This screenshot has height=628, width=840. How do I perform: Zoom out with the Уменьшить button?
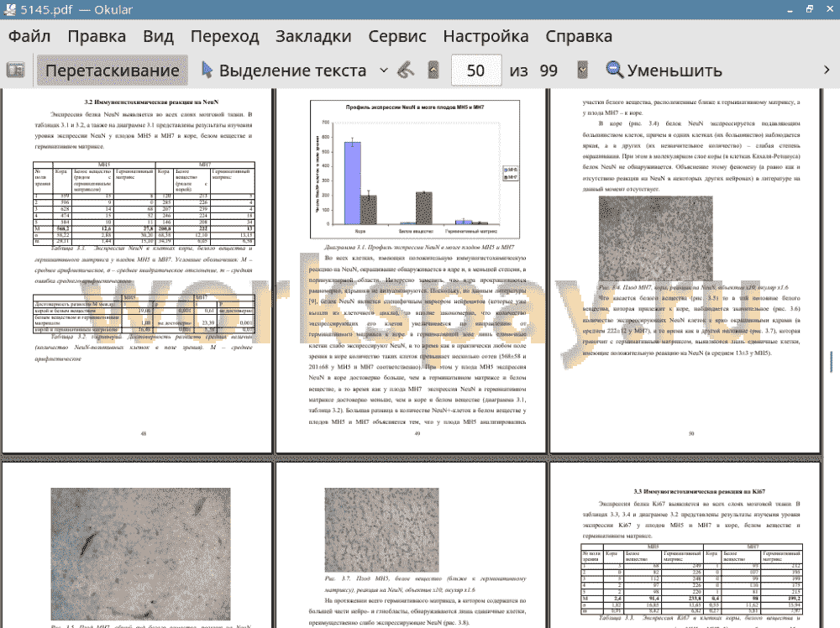click(664, 71)
